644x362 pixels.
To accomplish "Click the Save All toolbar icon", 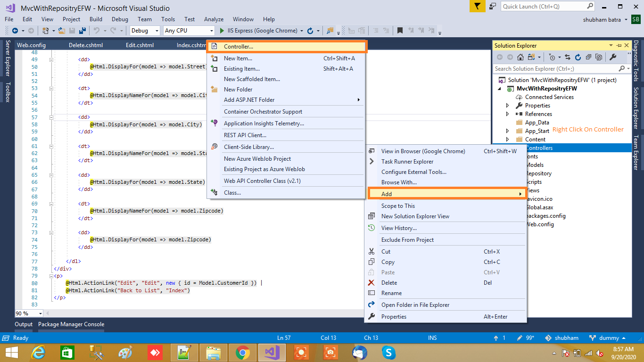I will click(82, 31).
